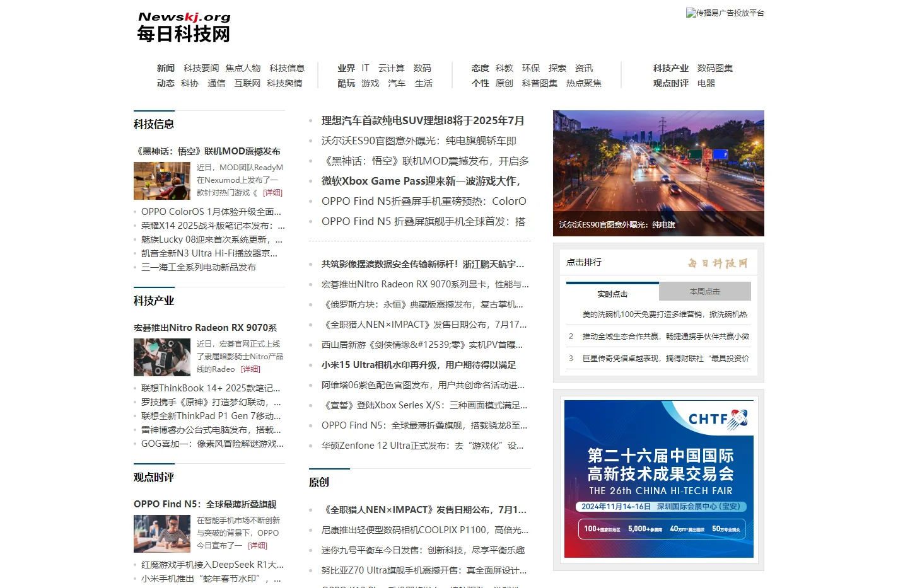Open 努比亚Z70 Ultra旗舰手机震撼开售 article

[x=424, y=570]
